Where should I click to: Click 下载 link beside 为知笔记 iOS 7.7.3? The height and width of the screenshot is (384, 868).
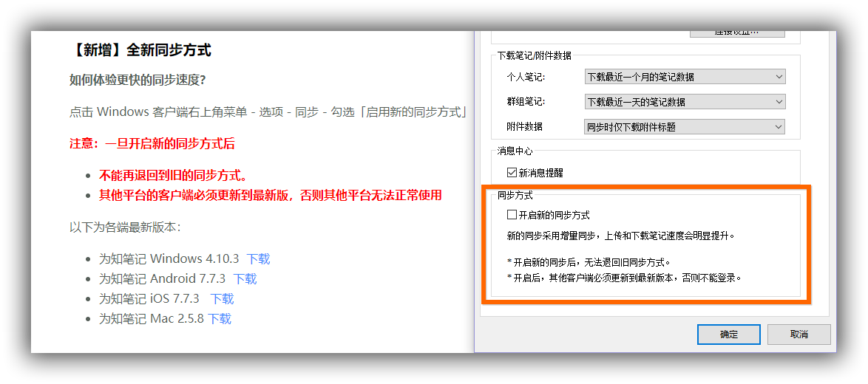point(222,299)
